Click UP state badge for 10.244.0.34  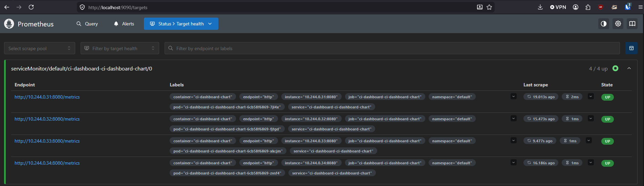(x=607, y=163)
